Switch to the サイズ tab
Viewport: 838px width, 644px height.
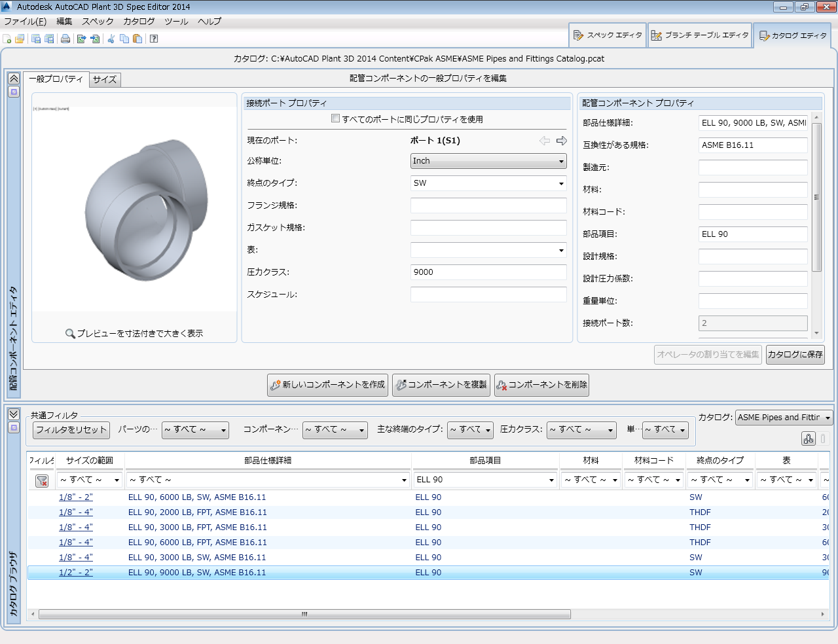tap(105, 80)
